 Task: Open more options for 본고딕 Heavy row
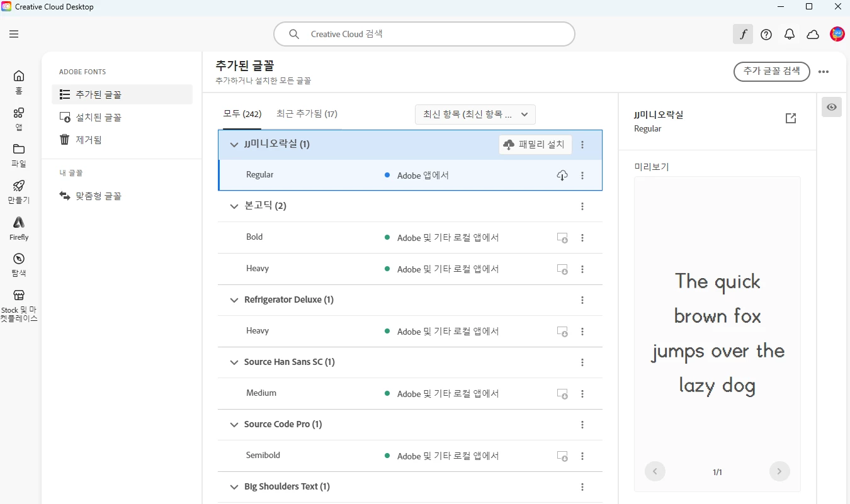pyautogui.click(x=582, y=269)
